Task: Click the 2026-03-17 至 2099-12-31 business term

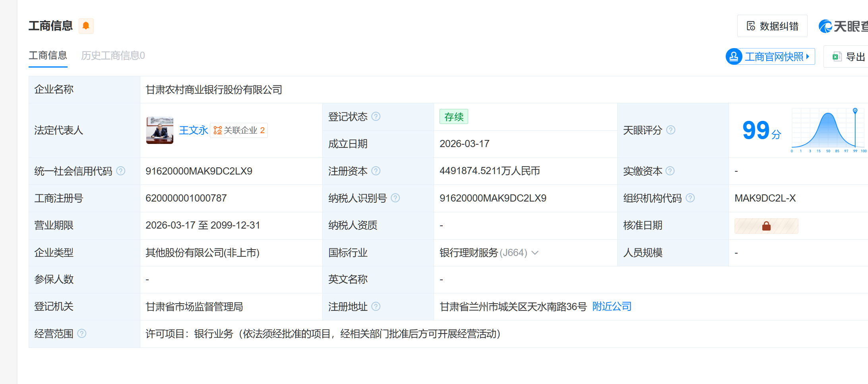Action: click(203, 225)
